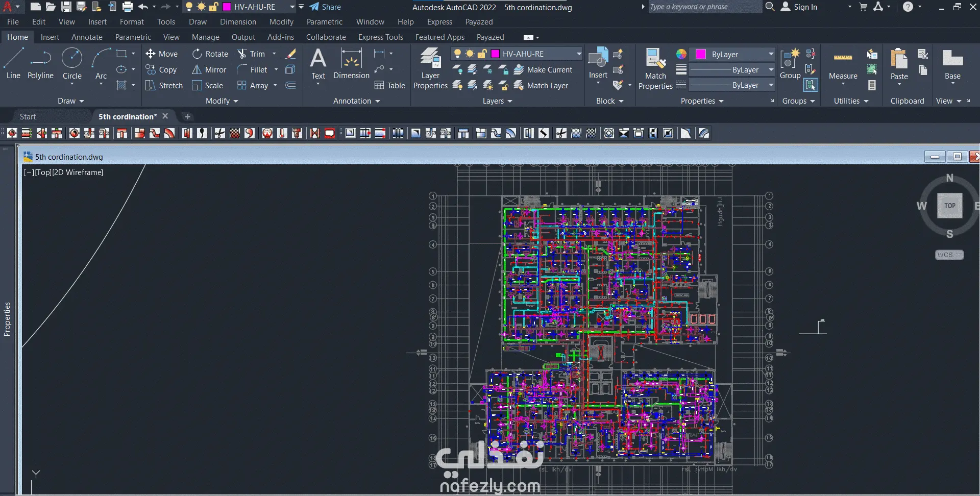Click the magenta ByLayer object color swatch
Image resolution: width=980 pixels, height=496 pixels.
click(701, 54)
